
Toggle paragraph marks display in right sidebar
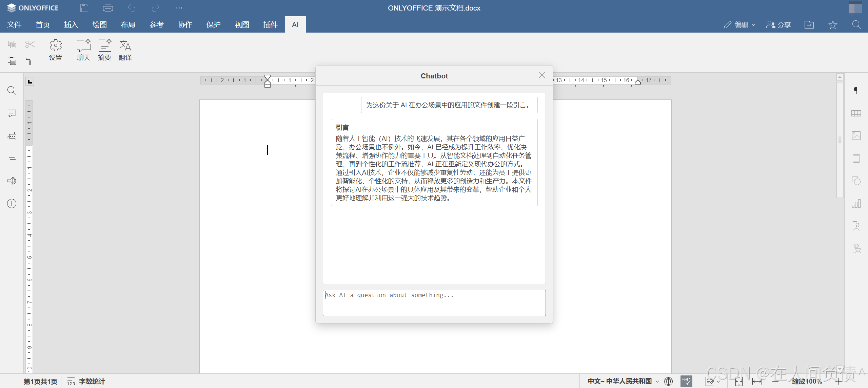[857, 90]
